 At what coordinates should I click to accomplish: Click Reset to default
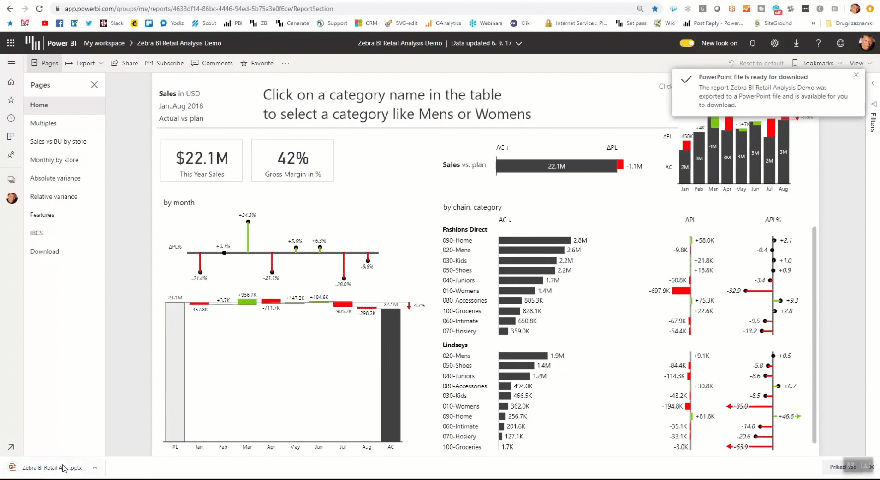pyautogui.click(x=757, y=63)
